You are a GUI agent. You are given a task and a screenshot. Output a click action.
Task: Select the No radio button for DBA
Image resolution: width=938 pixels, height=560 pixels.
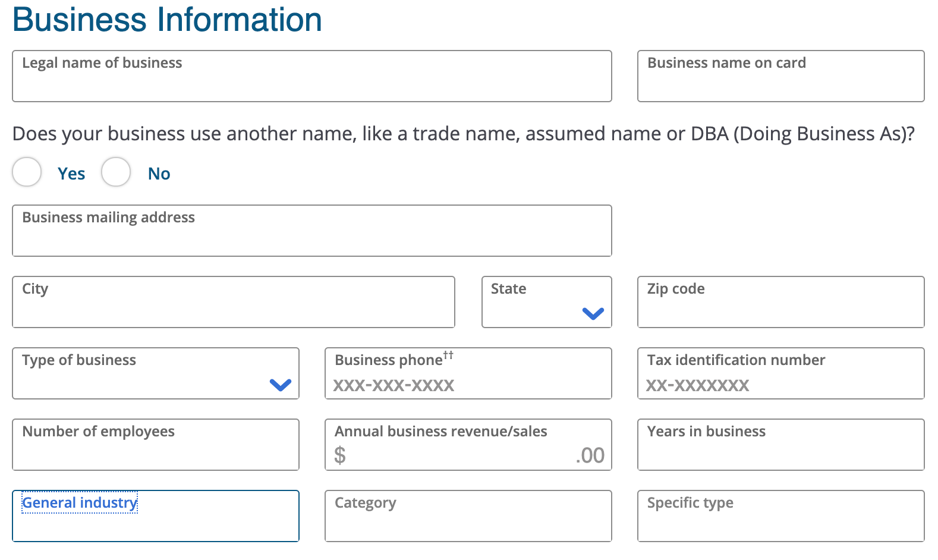coord(116,172)
